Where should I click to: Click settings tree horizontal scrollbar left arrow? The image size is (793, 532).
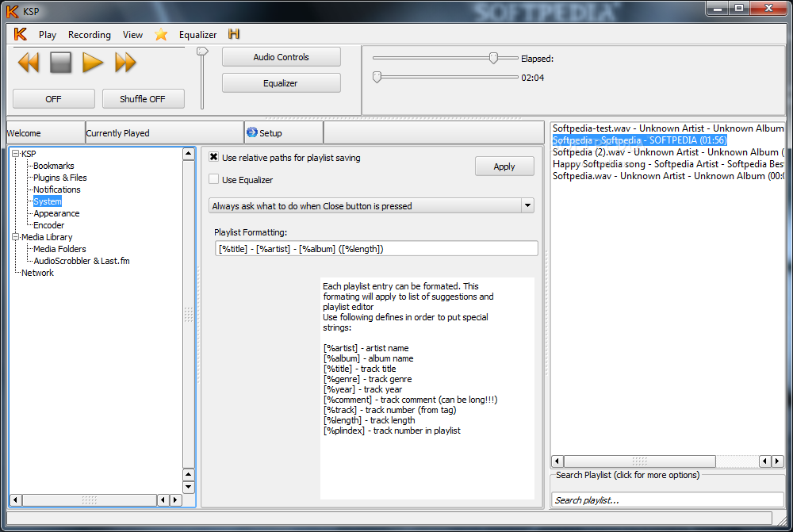pyautogui.click(x=16, y=499)
